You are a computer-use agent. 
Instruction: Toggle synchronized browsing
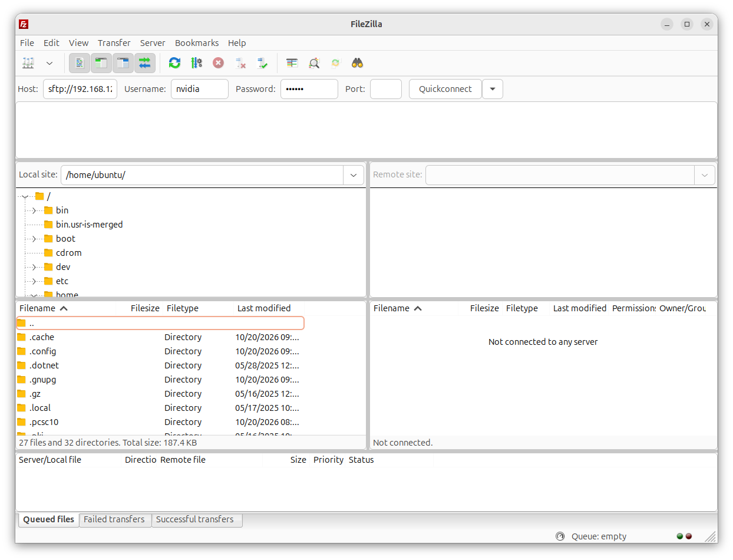pos(335,62)
